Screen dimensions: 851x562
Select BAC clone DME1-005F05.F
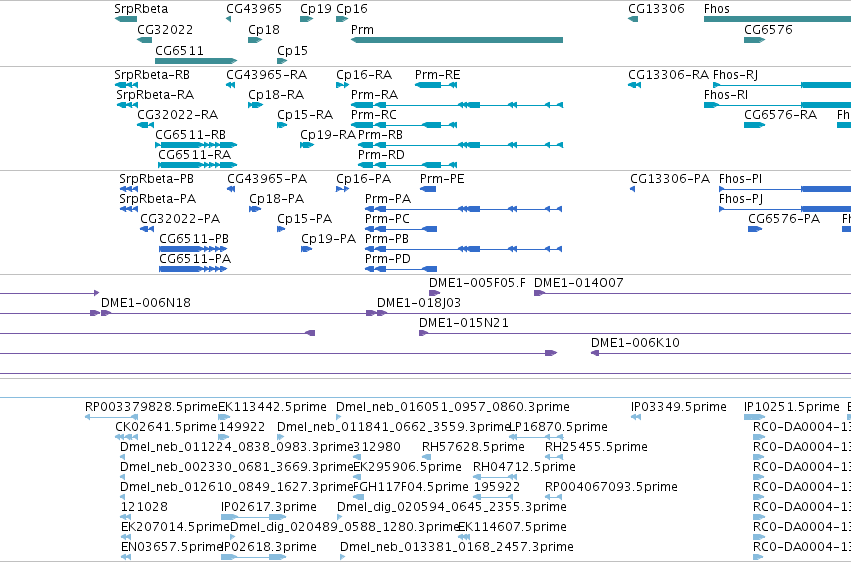[478, 283]
